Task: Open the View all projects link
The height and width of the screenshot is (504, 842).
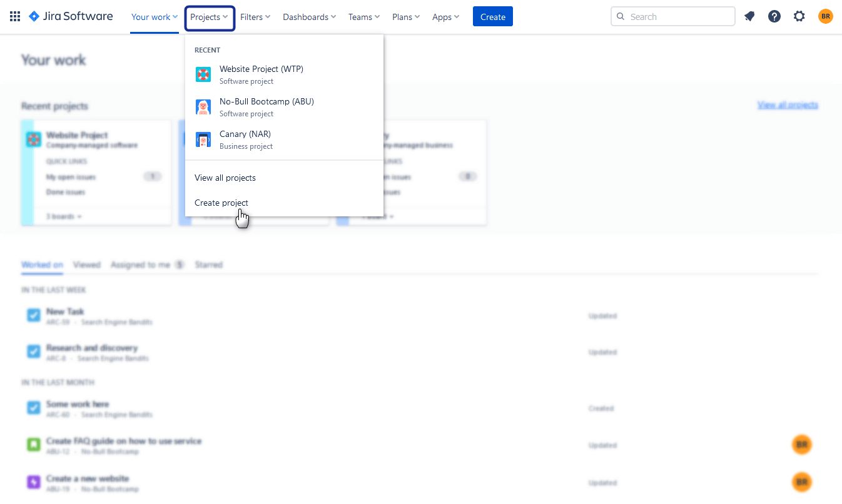Action: tap(788, 105)
